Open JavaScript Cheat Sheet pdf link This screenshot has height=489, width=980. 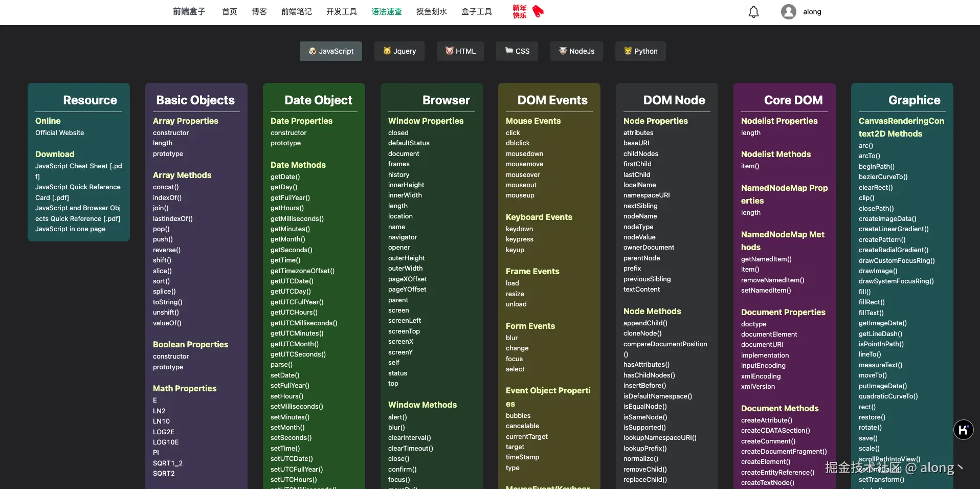[x=79, y=171]
